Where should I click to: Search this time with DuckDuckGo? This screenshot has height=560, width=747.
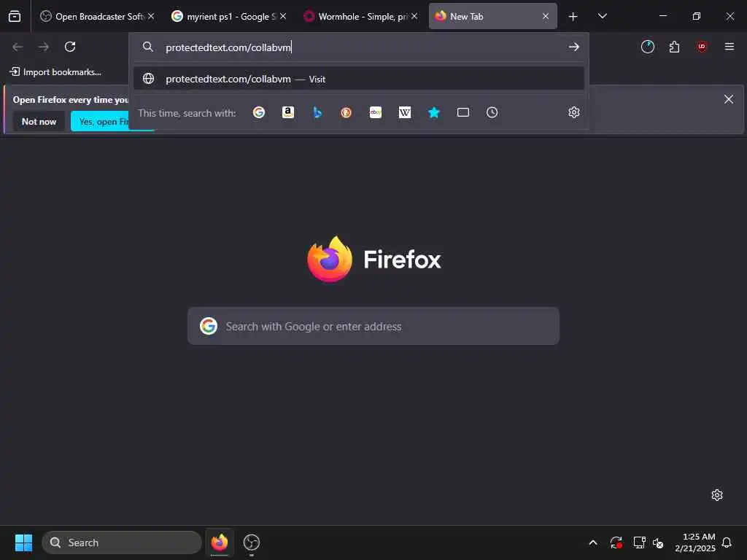coord(347,112)
